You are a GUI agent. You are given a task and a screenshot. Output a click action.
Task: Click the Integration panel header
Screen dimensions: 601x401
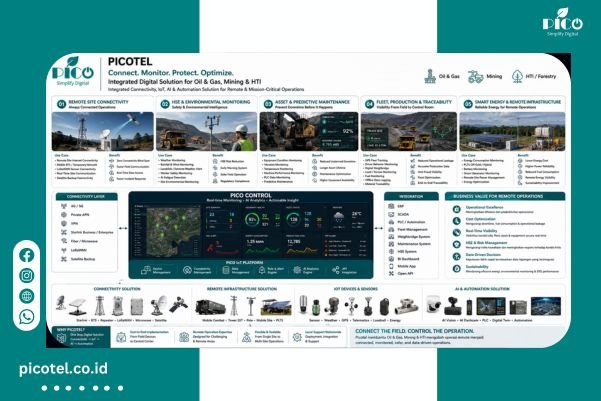coord(411,196)
